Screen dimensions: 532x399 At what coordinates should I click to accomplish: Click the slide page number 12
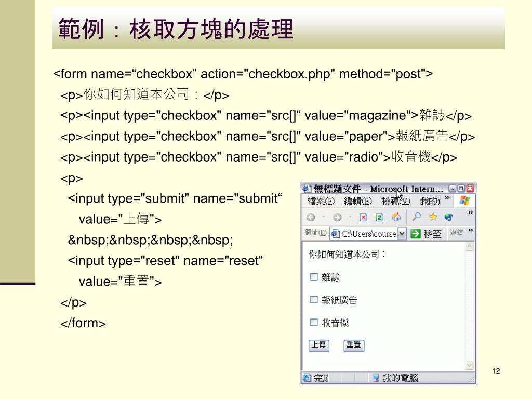(x=496, y=371)
